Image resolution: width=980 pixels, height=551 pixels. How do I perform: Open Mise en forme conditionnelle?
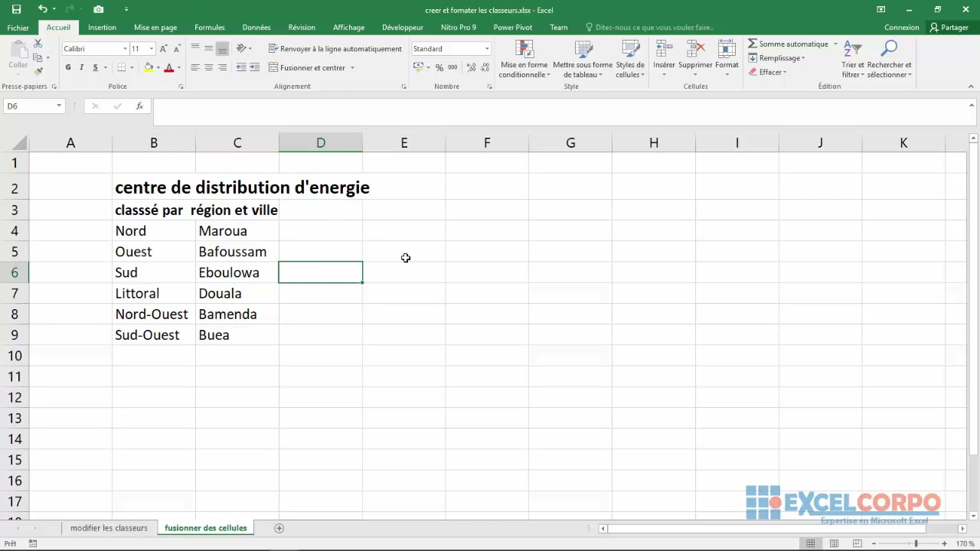click(x=524, y=59)
